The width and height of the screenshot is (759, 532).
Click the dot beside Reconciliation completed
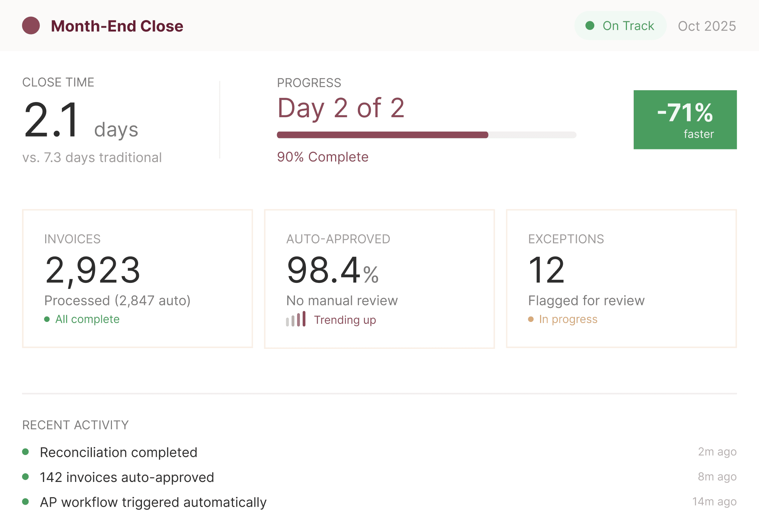[26, 452]
